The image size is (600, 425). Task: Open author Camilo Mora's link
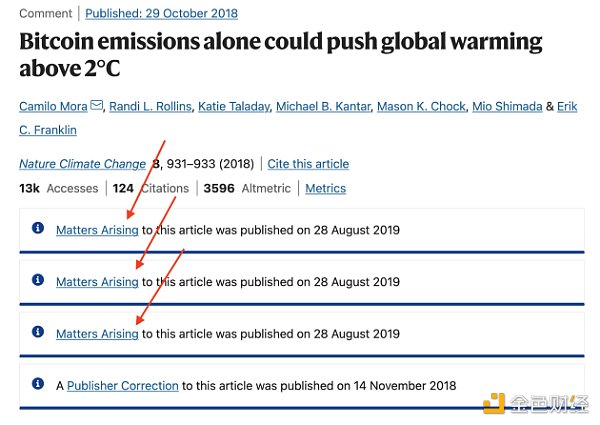coord(53,106)
